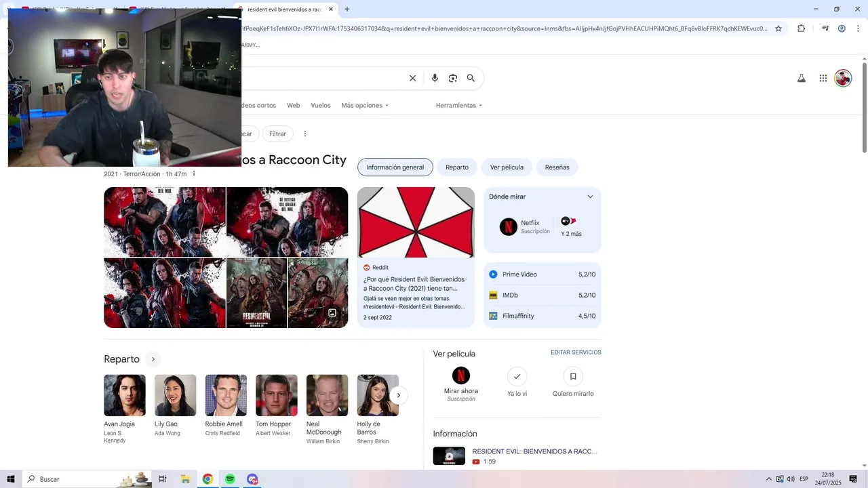Image resolution: width=868 pixels, height=488 pixels.
Task: Open Google Search Labs flask icon
Action: click(x=801, y=78)
